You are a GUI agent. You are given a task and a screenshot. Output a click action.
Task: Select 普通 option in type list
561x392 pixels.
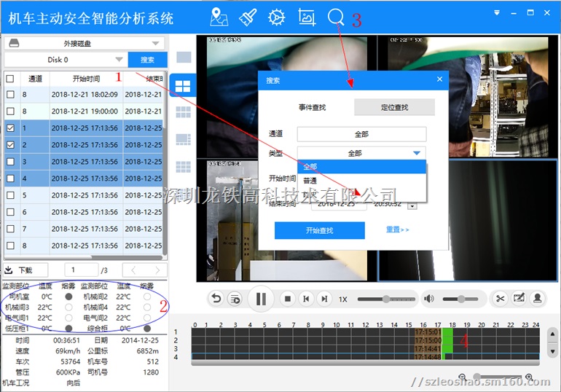coord(361,181)
